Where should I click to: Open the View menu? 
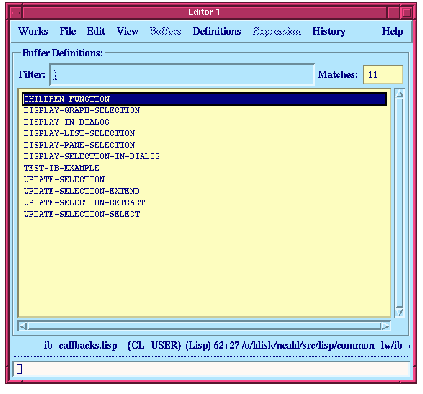point(127,31)
